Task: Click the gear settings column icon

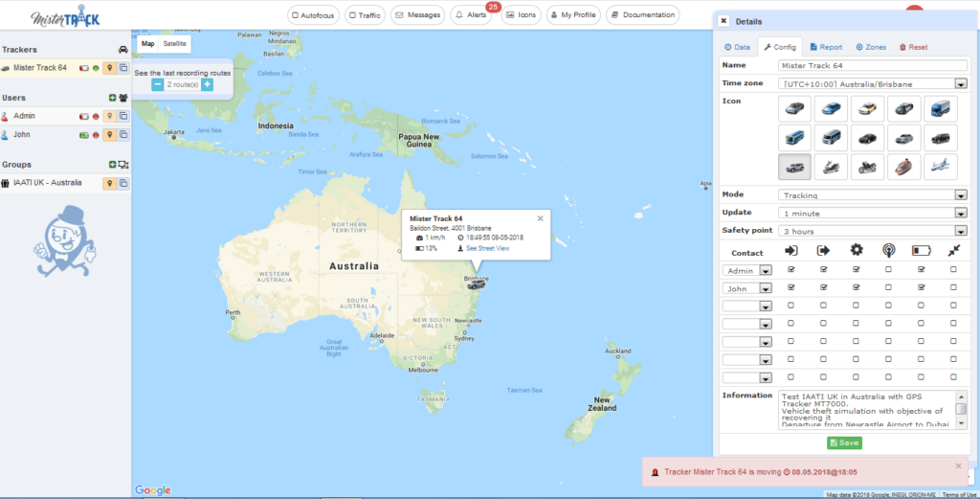Action: point(857,250)
